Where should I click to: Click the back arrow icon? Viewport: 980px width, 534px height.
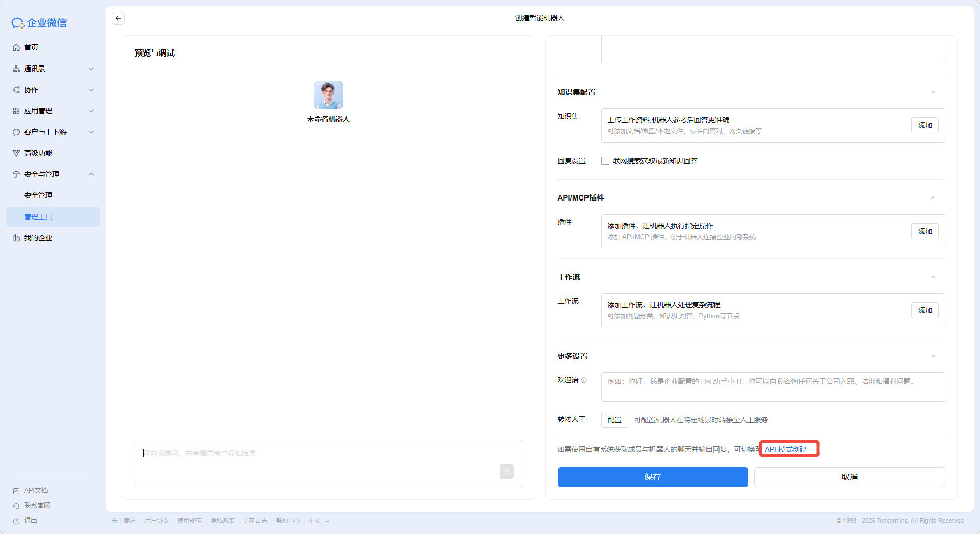(118, 18)
